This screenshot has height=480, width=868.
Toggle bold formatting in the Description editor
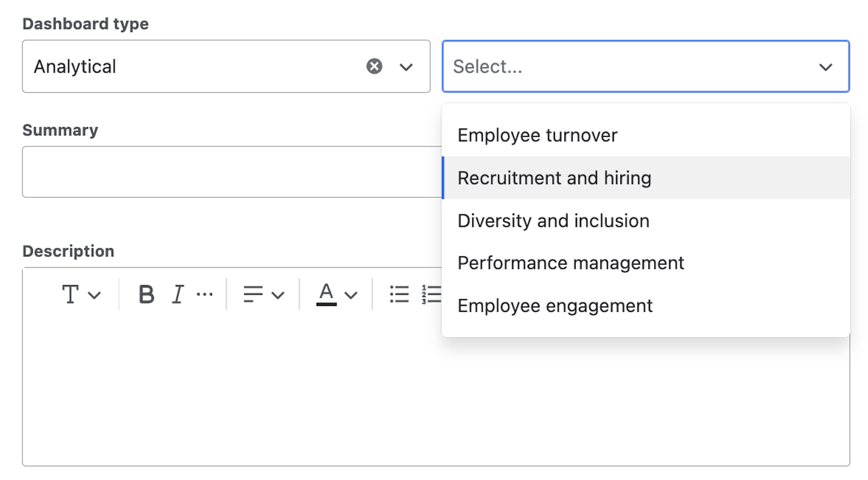[x=146, y=294]
